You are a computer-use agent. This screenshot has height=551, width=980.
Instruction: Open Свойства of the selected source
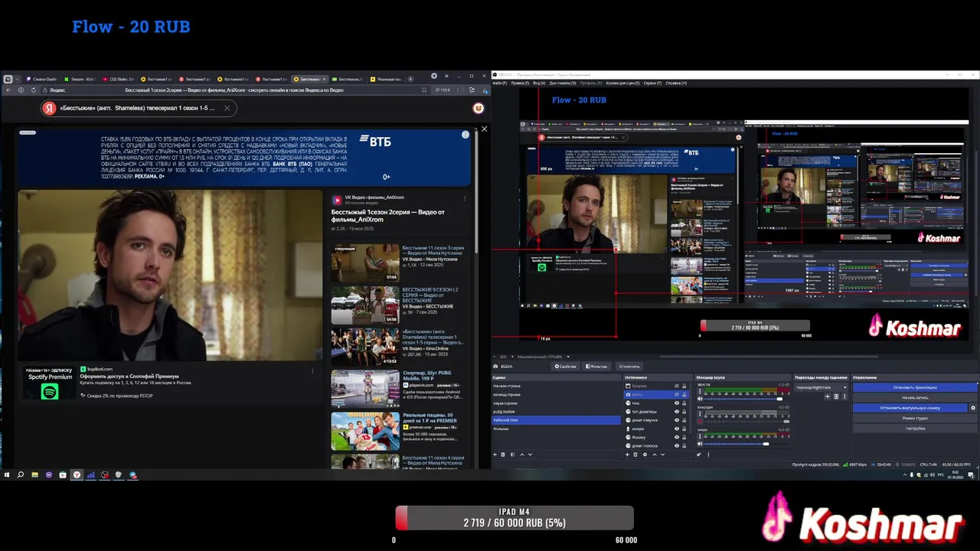coord(567,367)
